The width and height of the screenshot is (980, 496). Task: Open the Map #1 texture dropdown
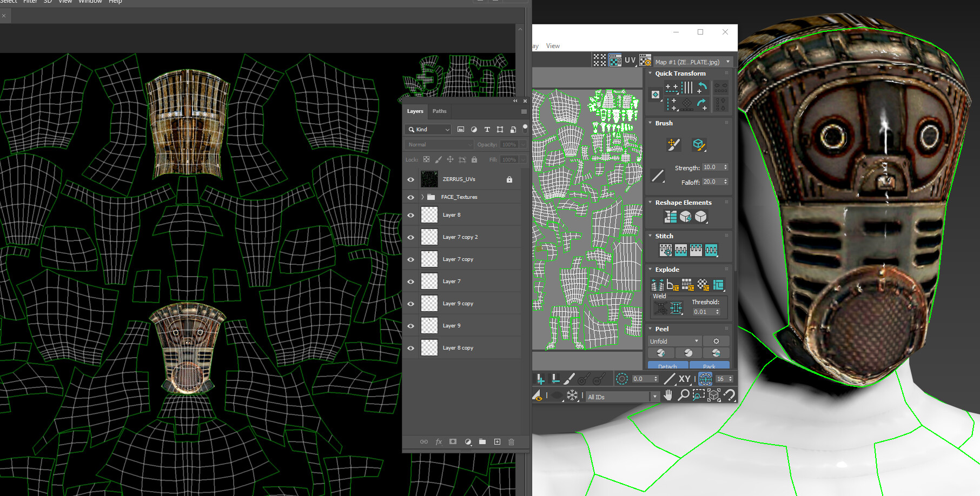[728, 62]
